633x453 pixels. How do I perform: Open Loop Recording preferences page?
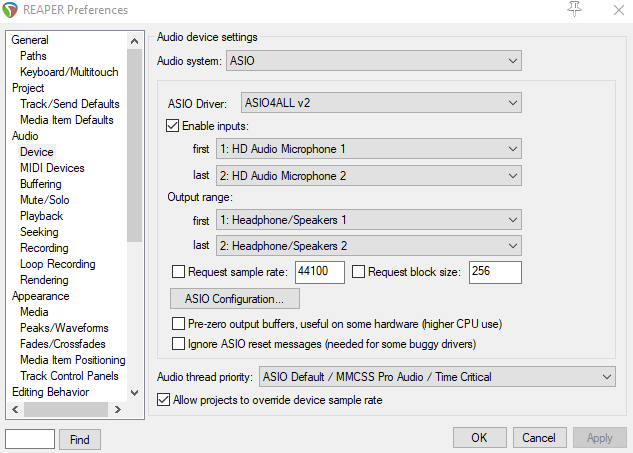[58, 264]
